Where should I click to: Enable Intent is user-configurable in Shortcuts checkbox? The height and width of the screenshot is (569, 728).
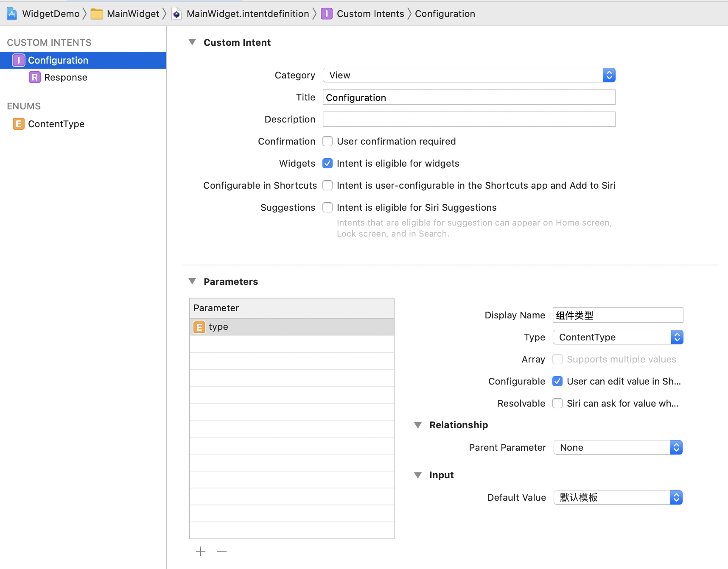tap(328, 185)
